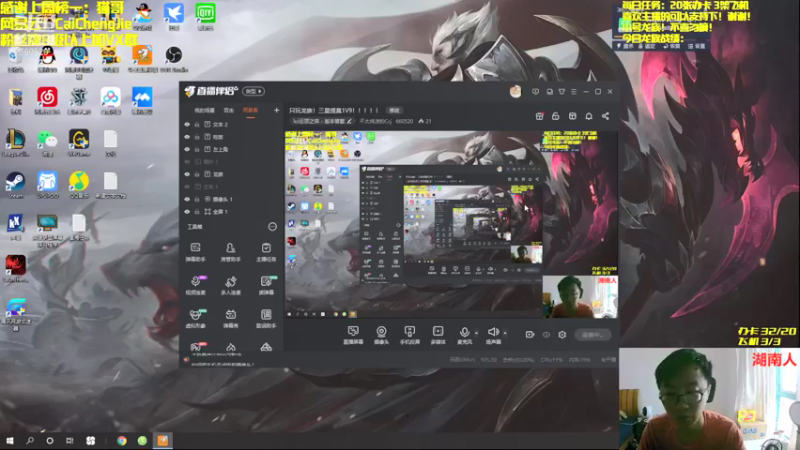Open the Steam desktop icon
This screenshot has height=450, width=800.
click(x=15, y=185)
